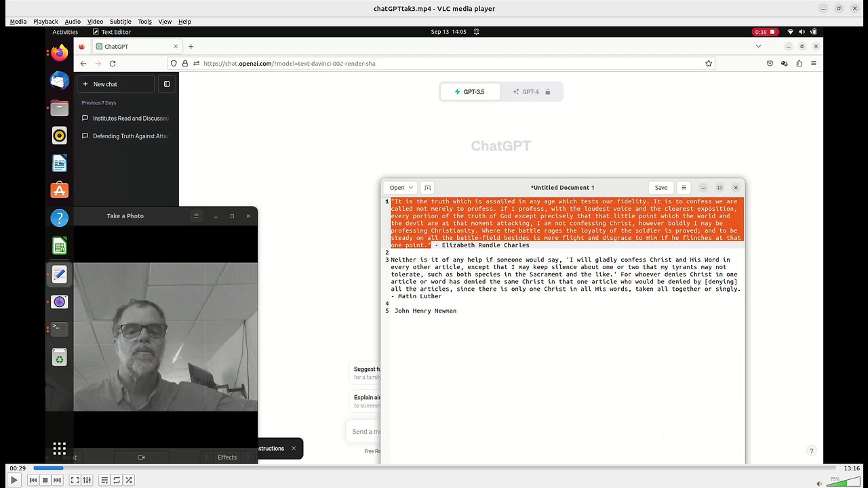Open the Firefox hamburger menu

pyautogui.click(x=814, y=63)
